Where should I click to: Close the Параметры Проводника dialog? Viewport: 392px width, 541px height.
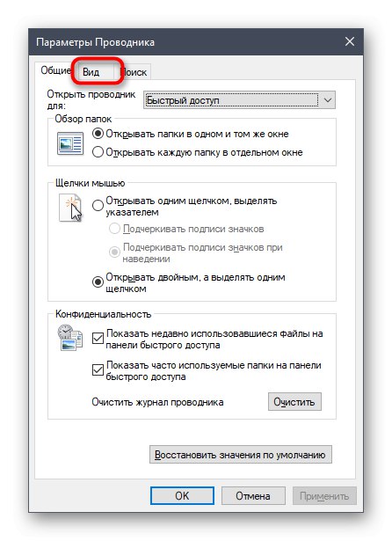point(350,41)
